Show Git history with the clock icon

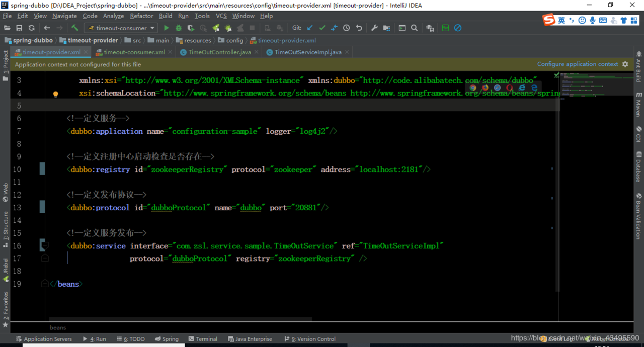tap(347, 28)
